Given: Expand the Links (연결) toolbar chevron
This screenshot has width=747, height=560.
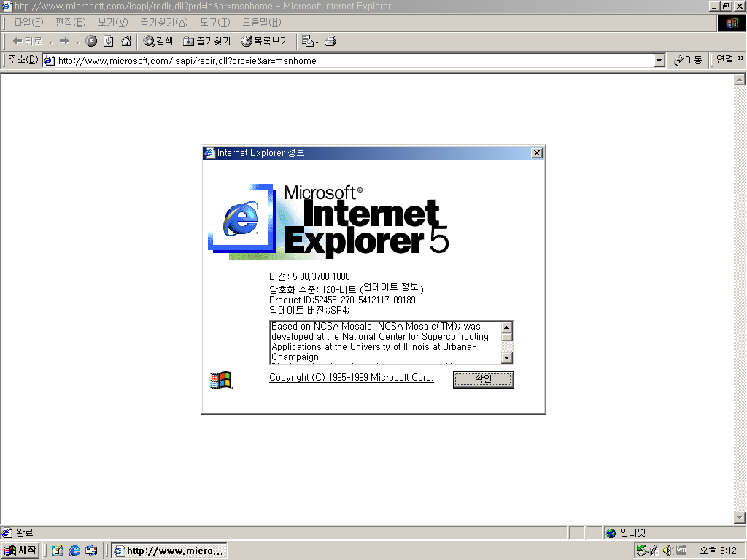Looking at the screenshot, I should (x=741, y=58).
